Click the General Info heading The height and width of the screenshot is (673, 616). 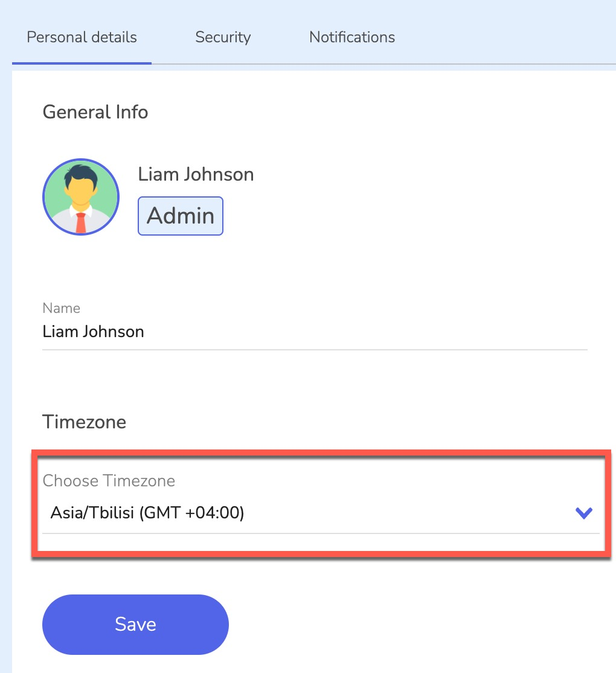coord(95,112)
